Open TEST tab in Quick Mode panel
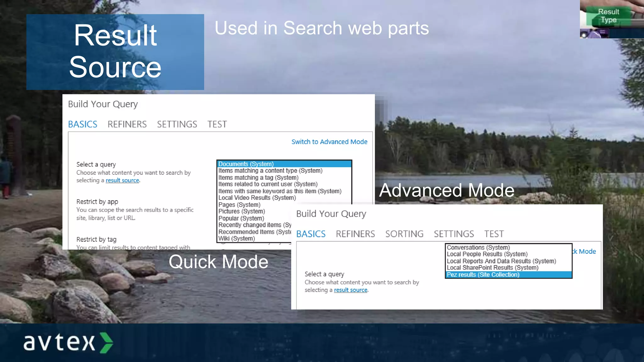This screenshot has height=362, width=644. 217,124
